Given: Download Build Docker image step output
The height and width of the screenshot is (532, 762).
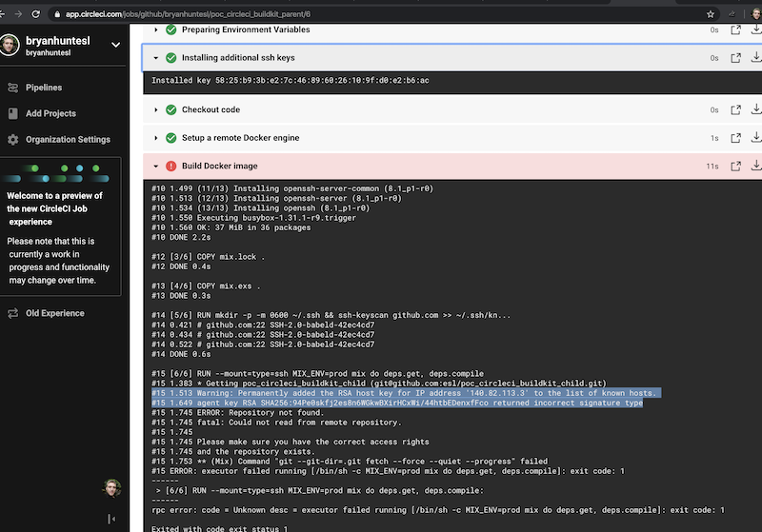Looking at the screenshot, I should point(756,166).
